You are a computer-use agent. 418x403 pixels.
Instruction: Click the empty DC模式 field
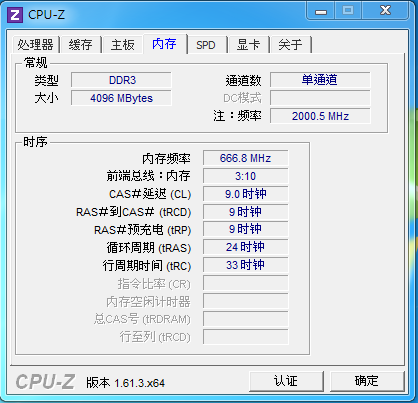tap(320, 98)
